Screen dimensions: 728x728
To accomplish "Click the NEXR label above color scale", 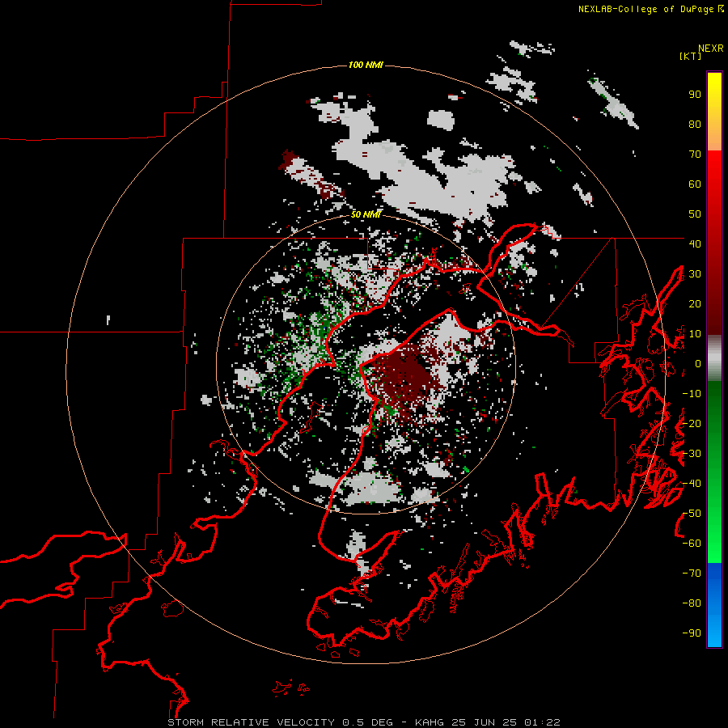I will point(710,49).
